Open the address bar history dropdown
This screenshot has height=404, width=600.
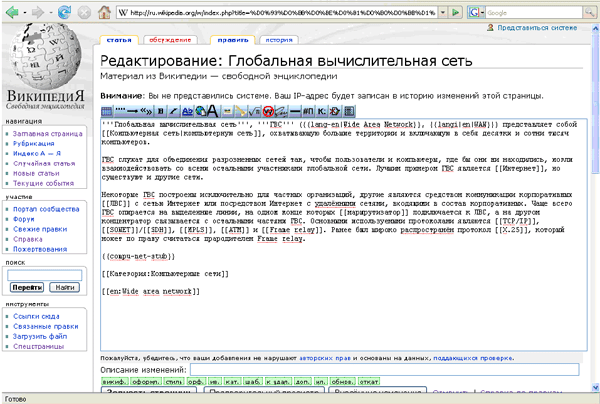pos(443,12)
